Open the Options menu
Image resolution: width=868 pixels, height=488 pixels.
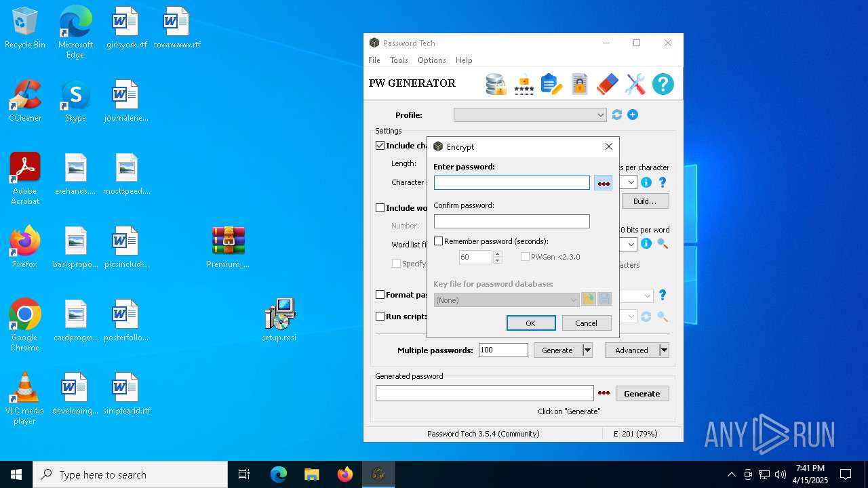click(x=432, y=60)
